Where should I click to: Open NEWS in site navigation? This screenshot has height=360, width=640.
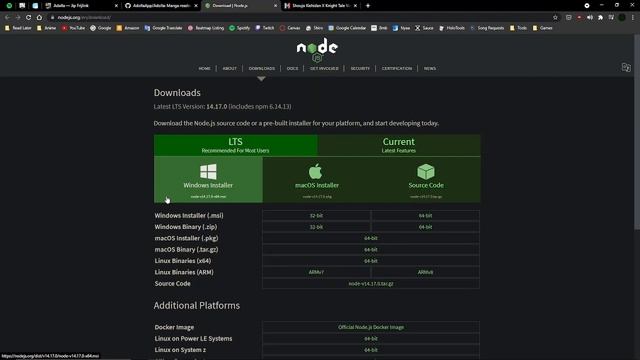click(430, 69)
